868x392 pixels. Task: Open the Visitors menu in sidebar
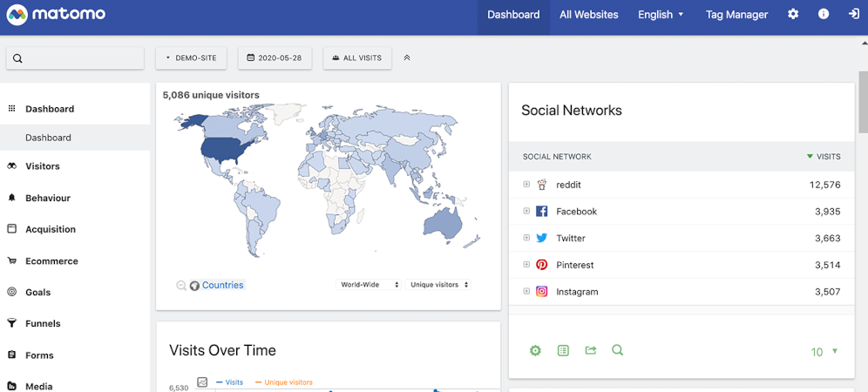[x=43, y=166]
